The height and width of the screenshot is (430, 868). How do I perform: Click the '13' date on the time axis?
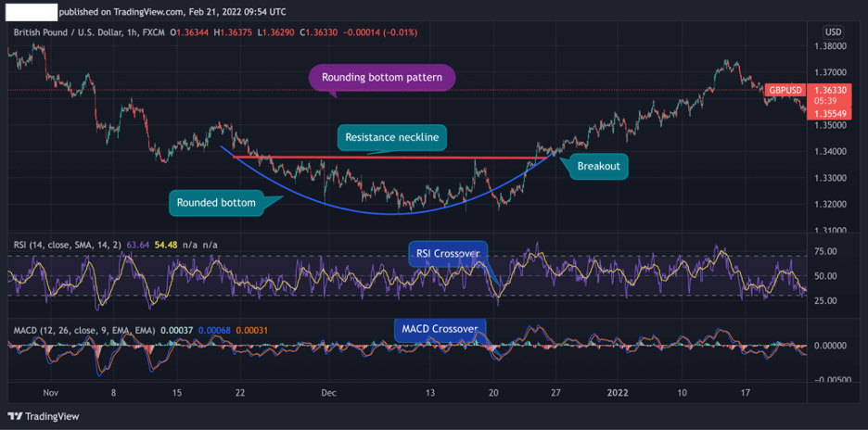430,393
